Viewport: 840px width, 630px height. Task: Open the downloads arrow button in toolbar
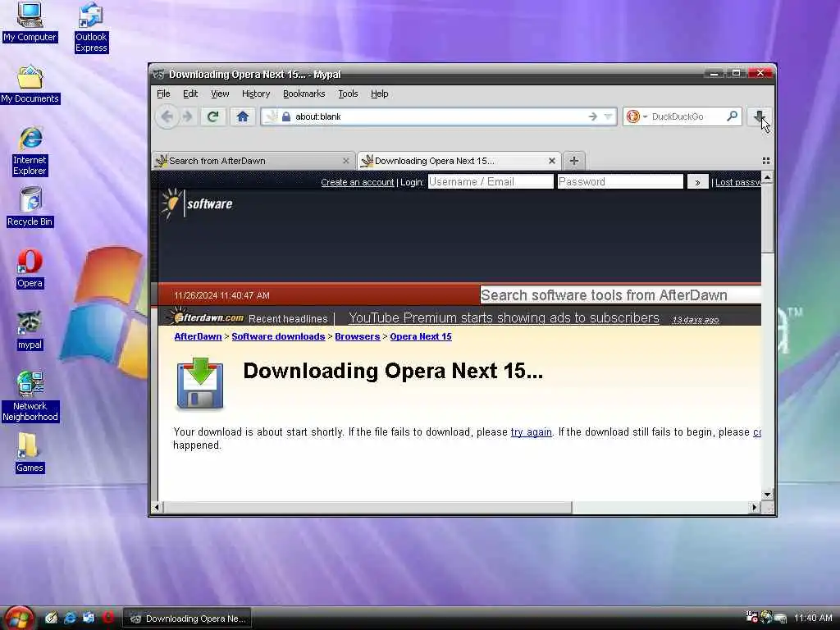(x=759, y=116)
